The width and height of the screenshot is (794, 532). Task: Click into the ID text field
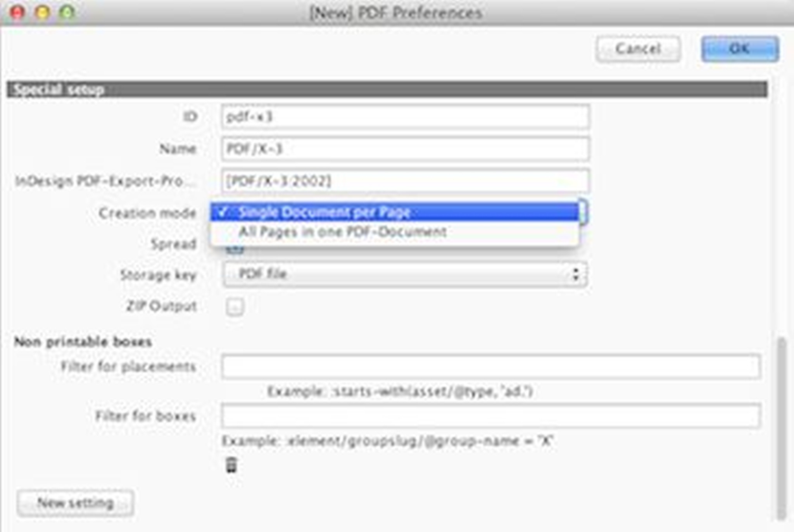[405, 117]
